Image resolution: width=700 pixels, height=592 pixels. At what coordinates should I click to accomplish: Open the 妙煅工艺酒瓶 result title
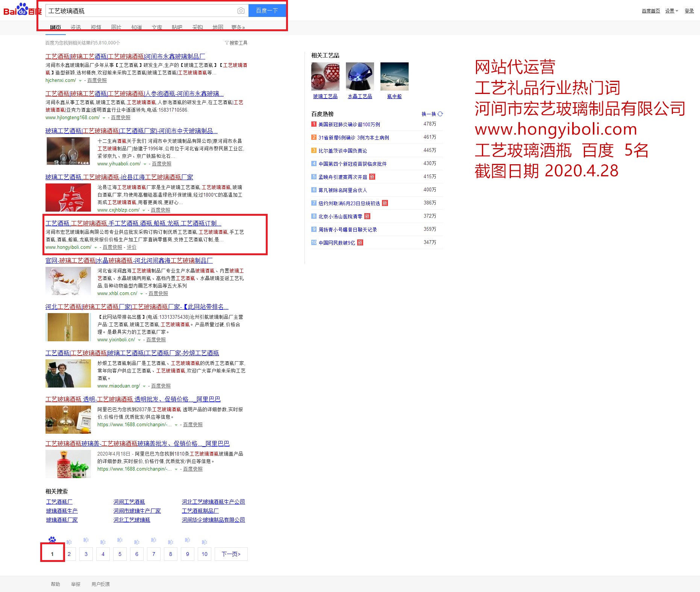pos(132,353)
